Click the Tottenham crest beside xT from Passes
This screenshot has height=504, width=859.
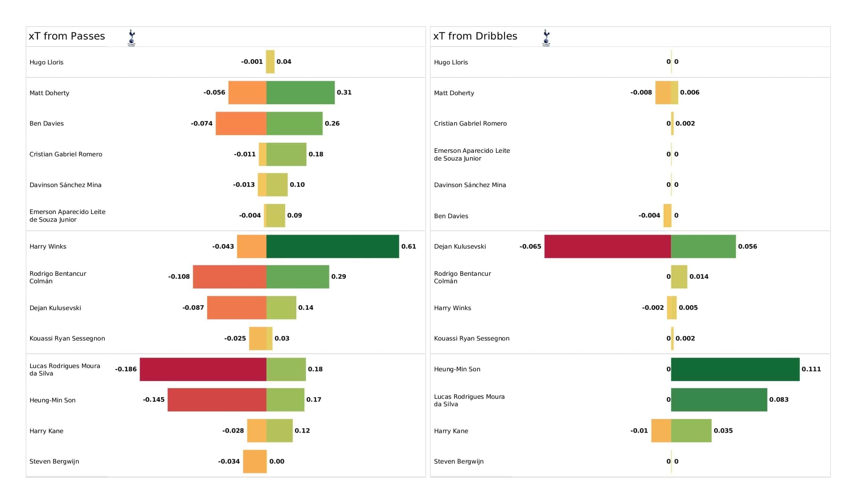(x=132, y=38)
